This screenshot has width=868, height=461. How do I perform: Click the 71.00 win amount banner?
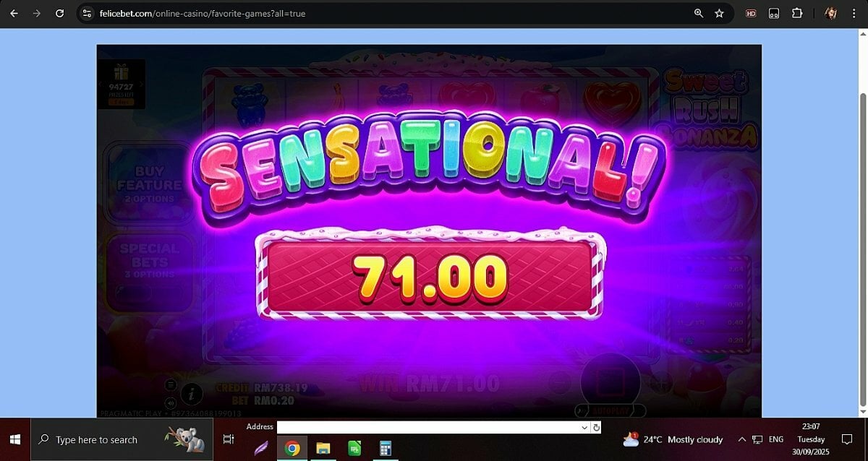[430, 276]
